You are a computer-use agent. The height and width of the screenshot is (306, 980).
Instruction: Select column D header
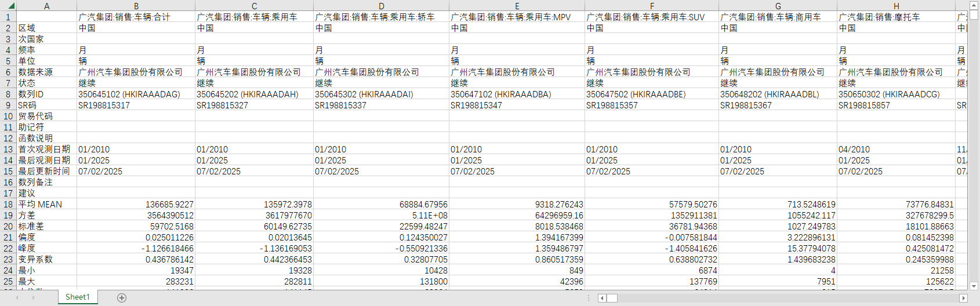coord(381,6)
